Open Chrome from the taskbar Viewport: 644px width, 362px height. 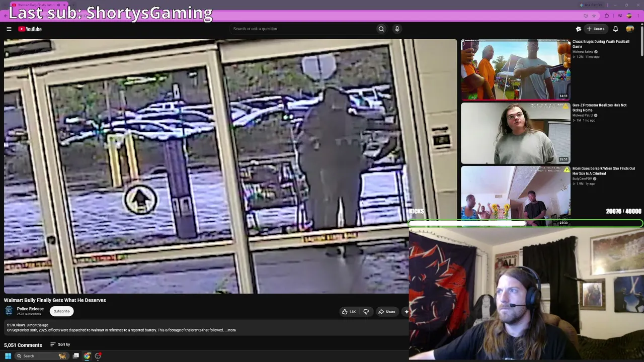(87, 356)
